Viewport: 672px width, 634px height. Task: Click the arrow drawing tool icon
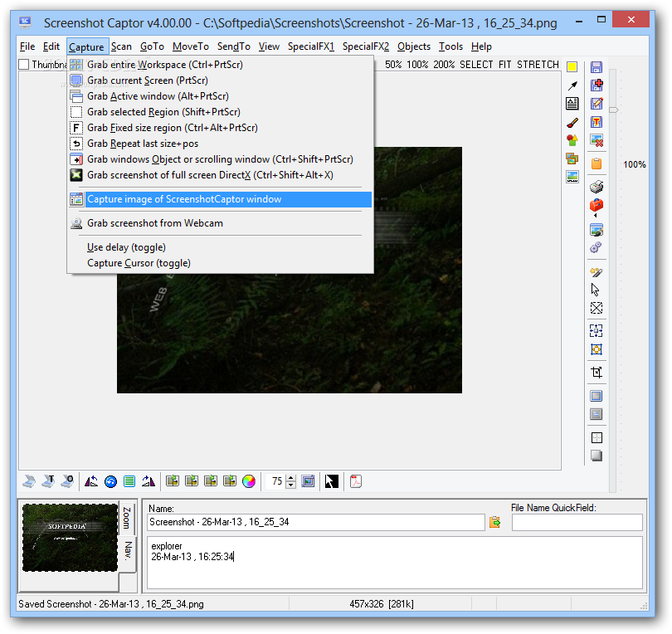pyautogui.click(x=572, y=85)
